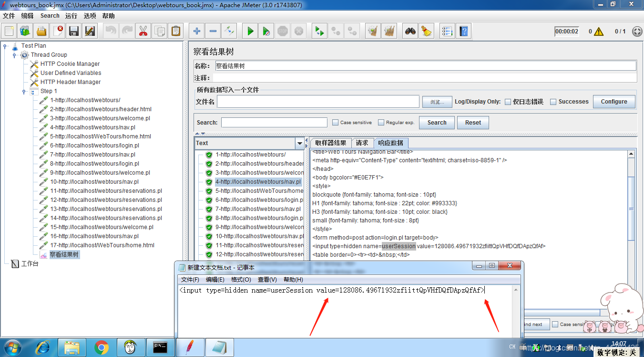Save the test plan with floppy icon
The height and width of the screenshot is (357, 644).
(74, 31)
